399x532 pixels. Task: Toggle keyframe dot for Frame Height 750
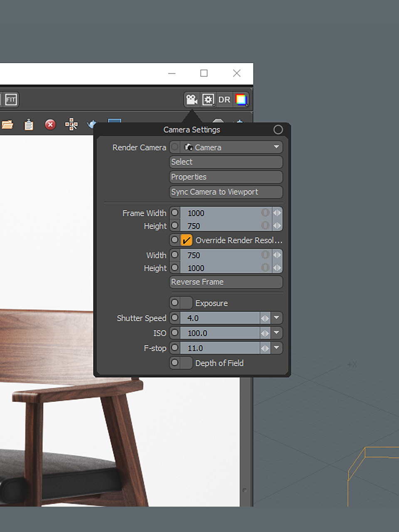175,226
